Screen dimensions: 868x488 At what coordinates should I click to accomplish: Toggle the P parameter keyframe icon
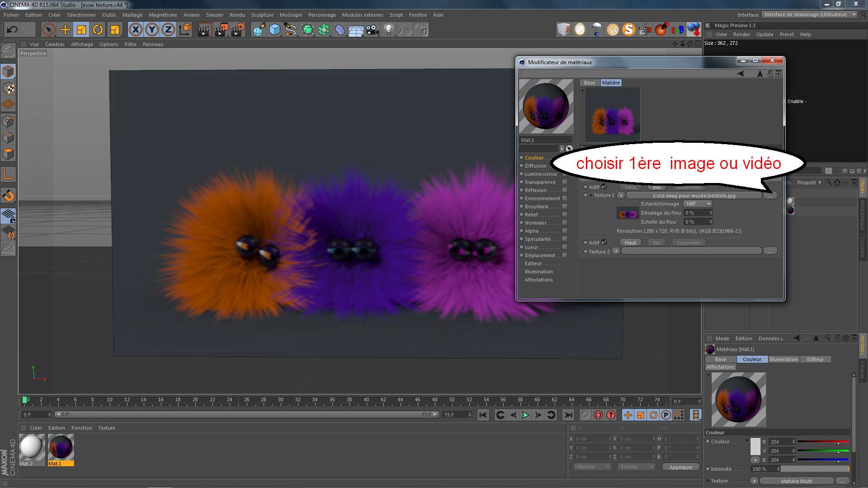[666, 415]
